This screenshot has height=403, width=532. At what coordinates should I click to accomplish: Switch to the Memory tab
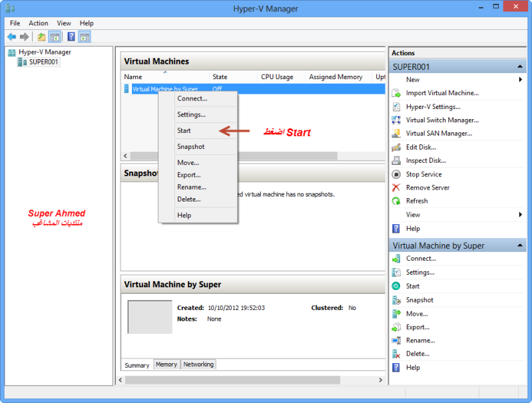click(x=166, y=364)
